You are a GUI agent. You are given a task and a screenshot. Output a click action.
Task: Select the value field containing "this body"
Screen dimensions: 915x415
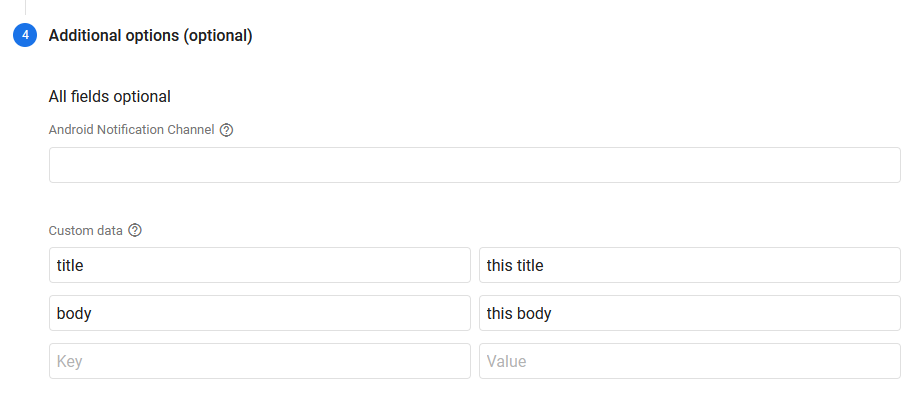(689, 313)
